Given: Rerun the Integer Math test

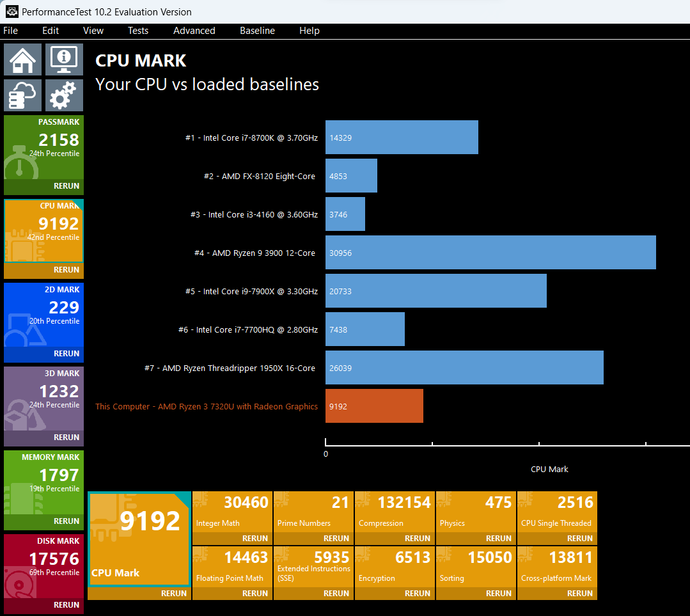Looking at the screenshot, I should tap(255, 539).
